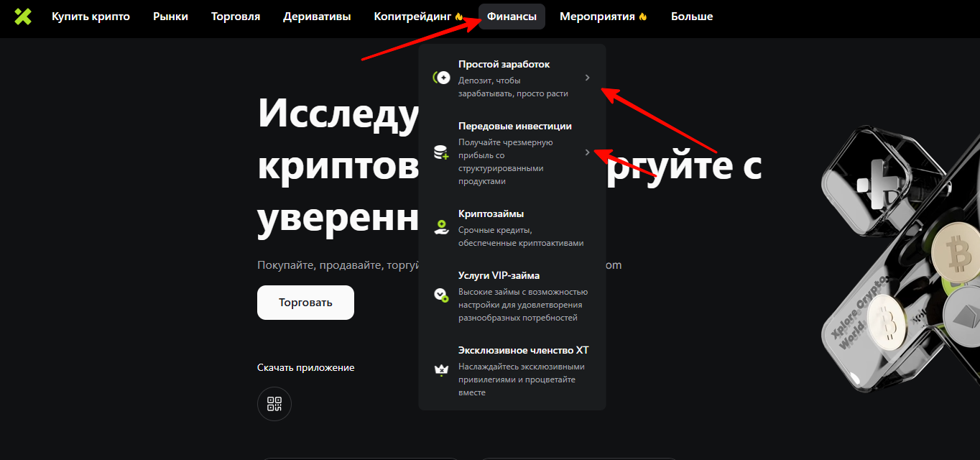Click the Криптозаймы hand icon
Viewport: 980px width, 460px height.
[x=441, y=228]
